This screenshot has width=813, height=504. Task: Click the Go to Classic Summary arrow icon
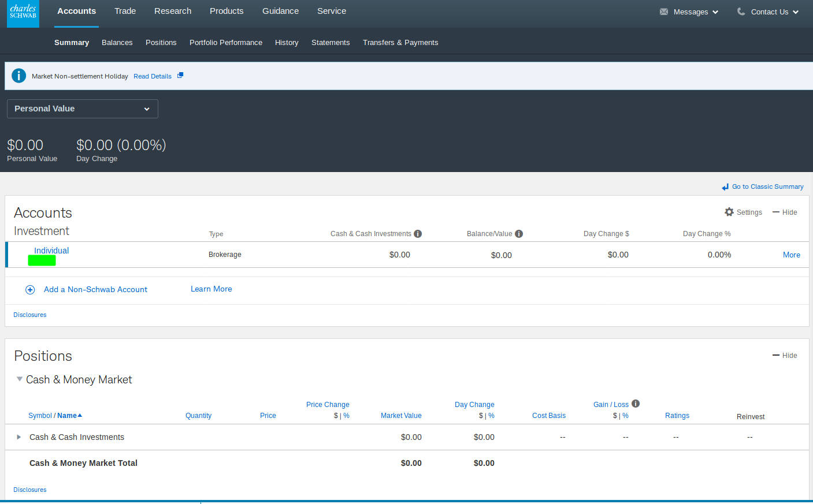(725, 187)
